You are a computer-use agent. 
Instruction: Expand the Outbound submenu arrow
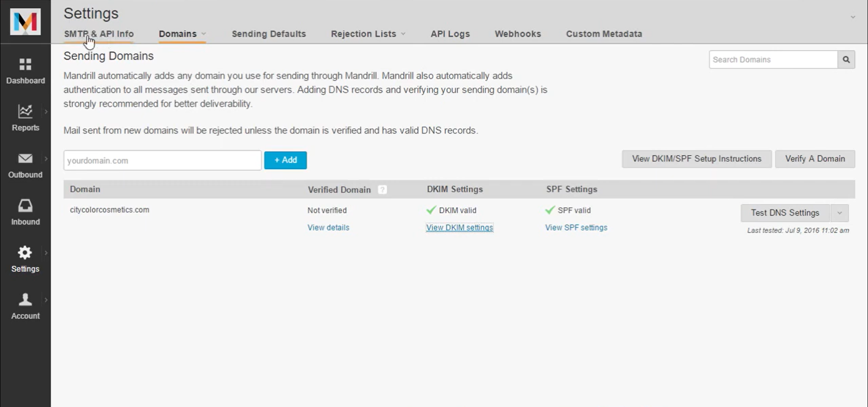46,159
